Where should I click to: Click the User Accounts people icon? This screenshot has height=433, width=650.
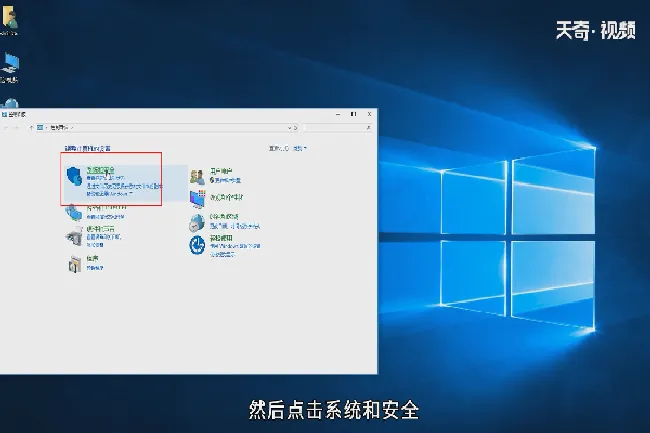197,177
